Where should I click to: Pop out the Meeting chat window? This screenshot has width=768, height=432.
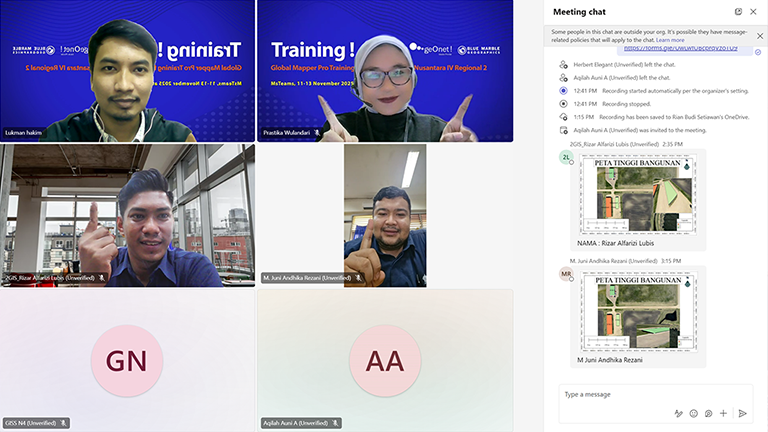[x=738, y=11]
